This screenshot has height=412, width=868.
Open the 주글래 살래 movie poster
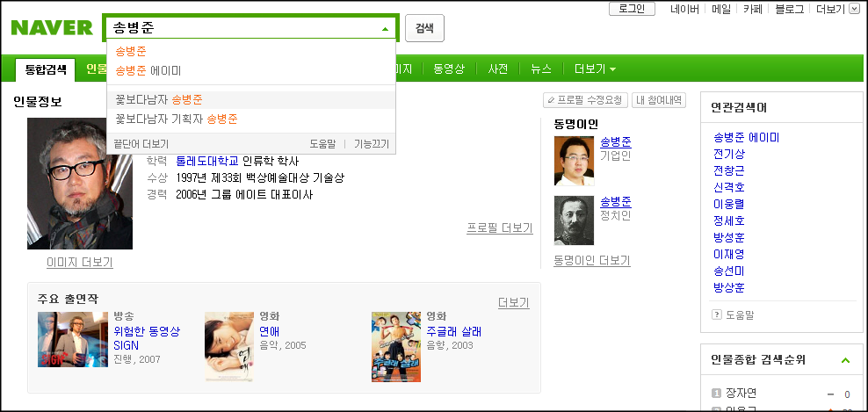point(396,347)
